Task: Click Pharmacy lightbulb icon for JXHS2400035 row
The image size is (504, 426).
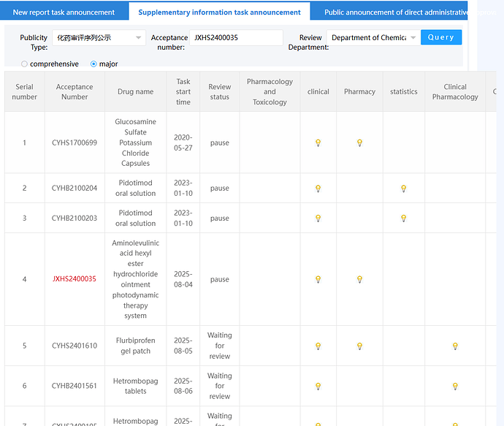Action: 359,280
